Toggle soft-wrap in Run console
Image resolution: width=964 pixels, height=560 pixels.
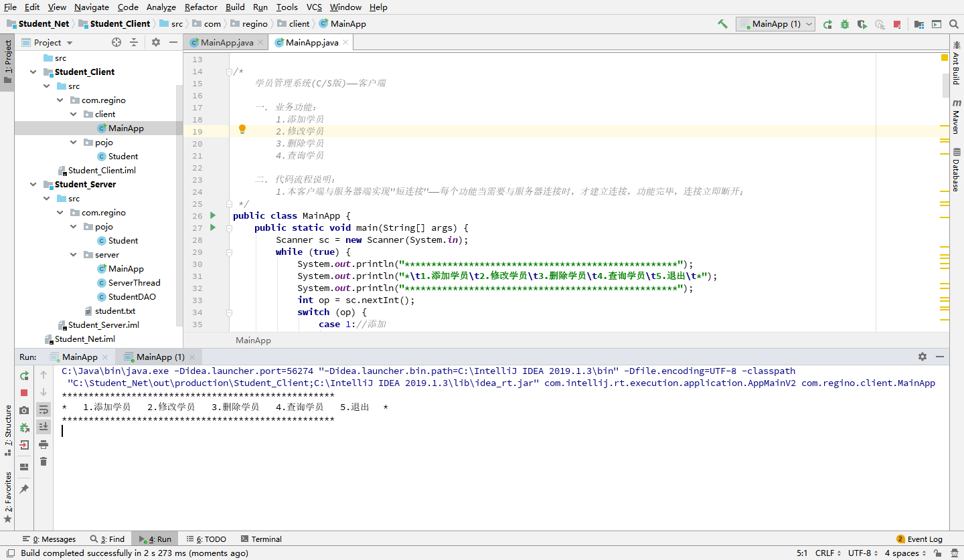point(44,409)
